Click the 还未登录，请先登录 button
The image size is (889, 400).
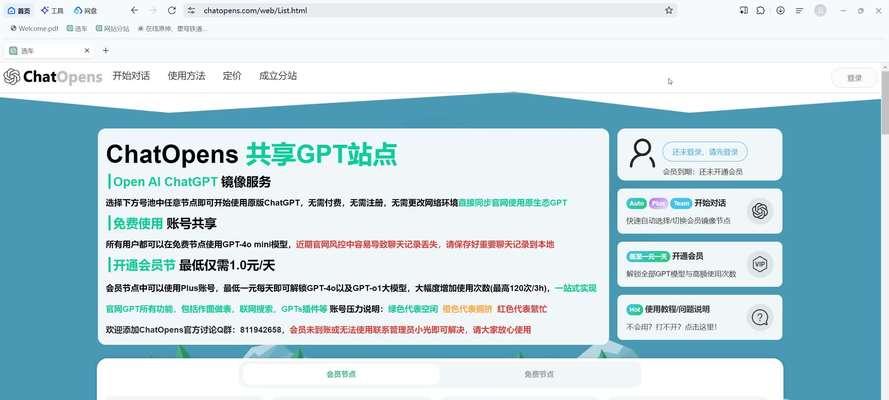tap(705, 152)
